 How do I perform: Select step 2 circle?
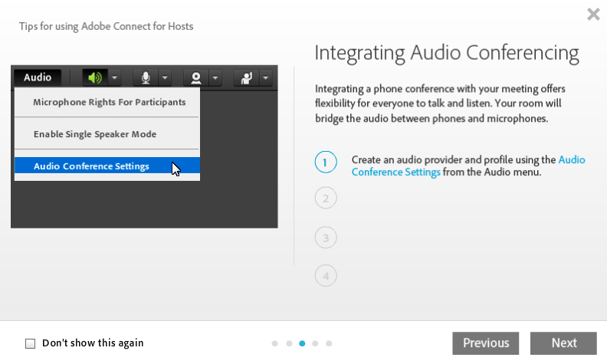tap(326, 198)
